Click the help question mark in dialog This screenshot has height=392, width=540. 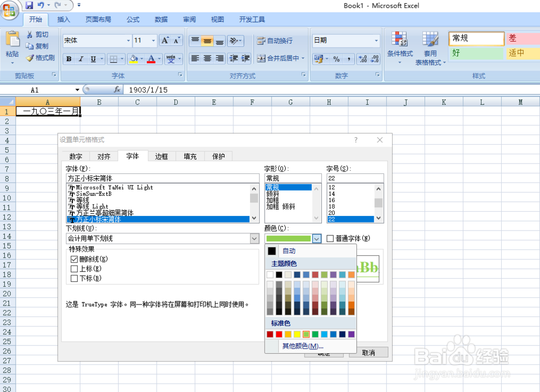click(356, 140)
